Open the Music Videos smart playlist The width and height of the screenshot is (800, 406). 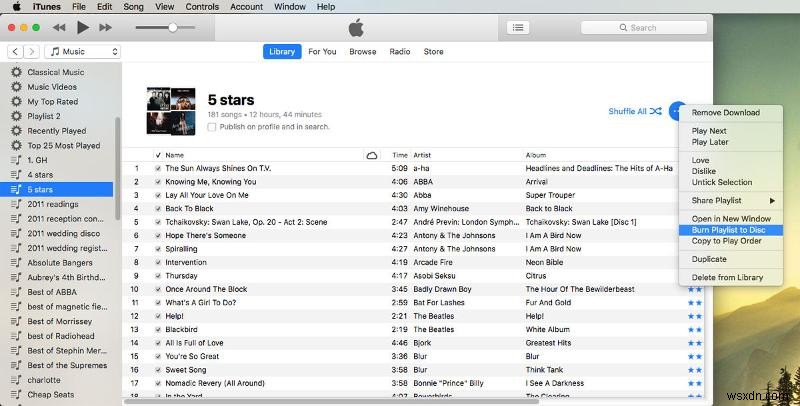point(52,87)
